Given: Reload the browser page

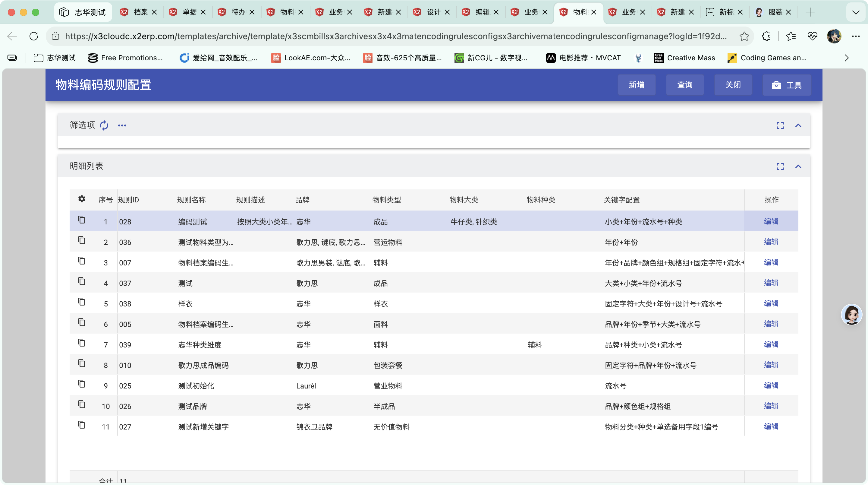Looking at the screenshot, I should coord(34,36).
